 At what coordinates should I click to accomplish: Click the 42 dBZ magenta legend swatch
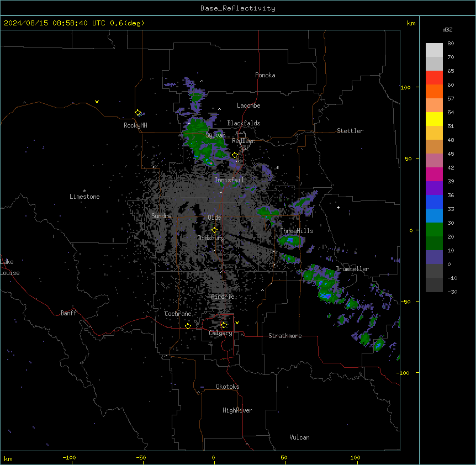[434, 174]
